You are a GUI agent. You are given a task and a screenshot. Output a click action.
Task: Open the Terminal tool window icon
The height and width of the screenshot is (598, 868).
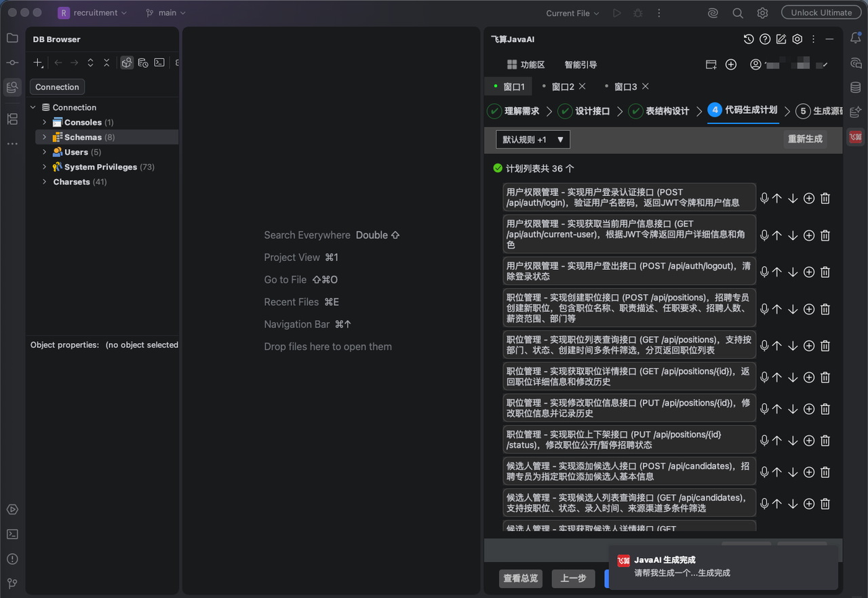12,534
